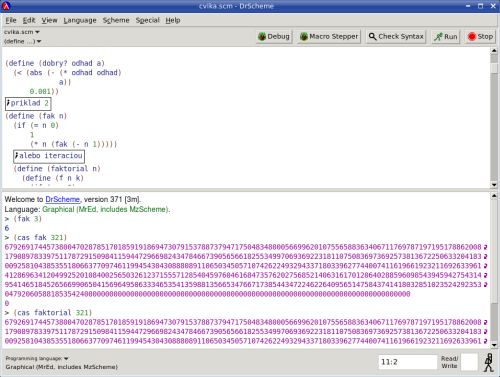Open the Programming language dropdown
The height and width of the screenshot is (377, 500).
click(37, 358)
